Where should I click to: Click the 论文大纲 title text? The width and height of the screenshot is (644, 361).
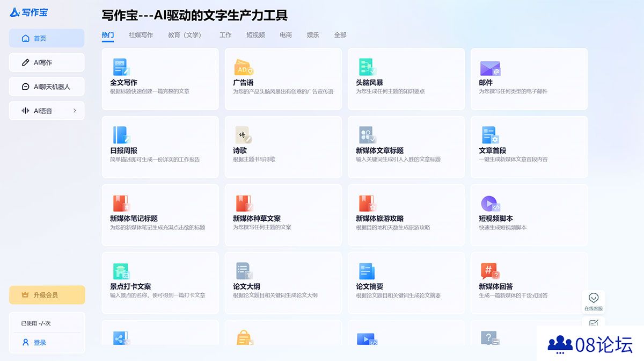(x=246, y=286)
